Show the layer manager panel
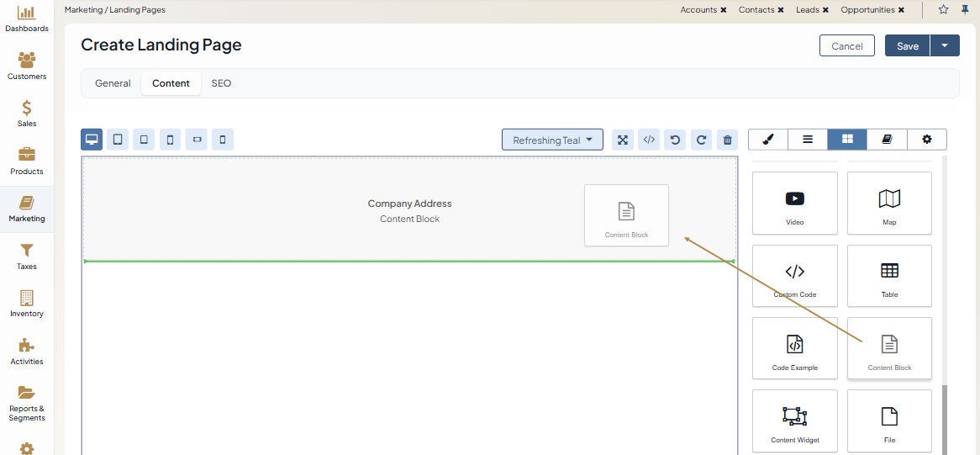 tap(808, 140)
